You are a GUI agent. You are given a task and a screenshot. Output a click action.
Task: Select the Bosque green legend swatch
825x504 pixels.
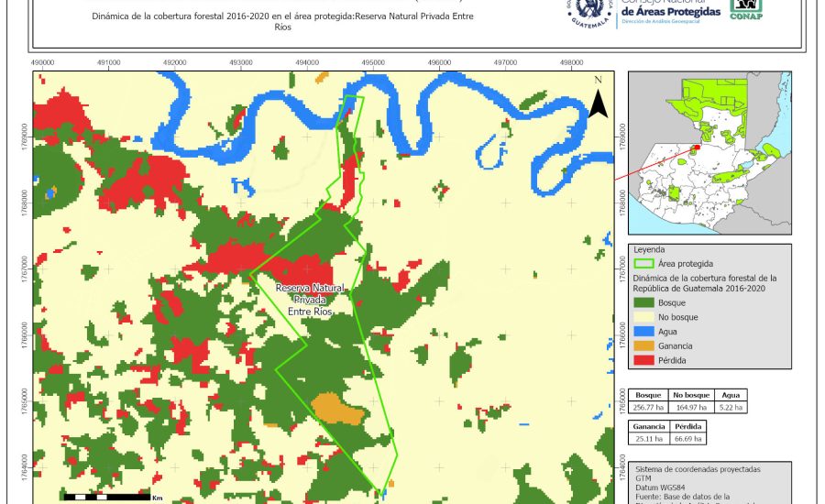click(x=643, y=302)
